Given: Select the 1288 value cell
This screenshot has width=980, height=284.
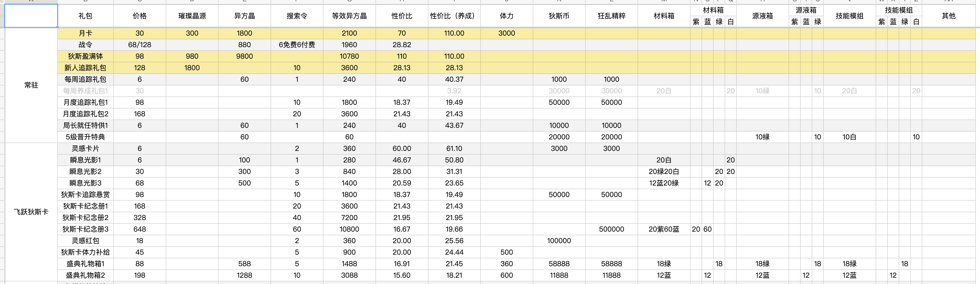Looking at the screenshot, I should tap(244, 275).
